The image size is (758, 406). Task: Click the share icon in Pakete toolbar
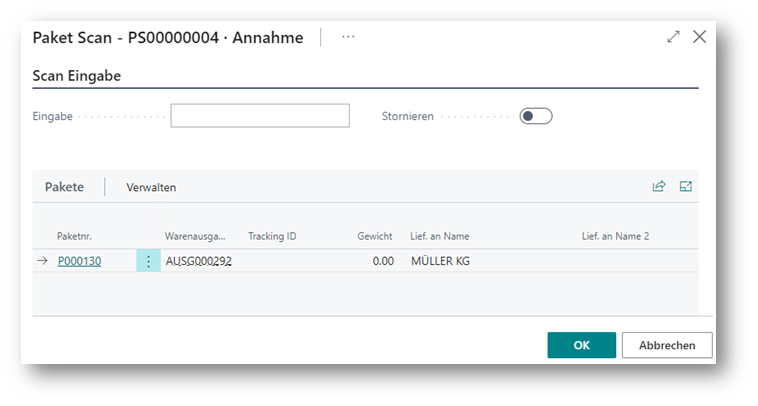coord(659,186)
